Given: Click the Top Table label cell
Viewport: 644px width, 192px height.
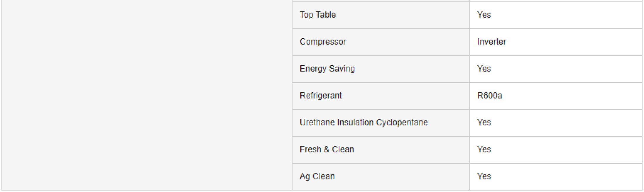Looking at the screenshot, I should click(x=318, y=15).
